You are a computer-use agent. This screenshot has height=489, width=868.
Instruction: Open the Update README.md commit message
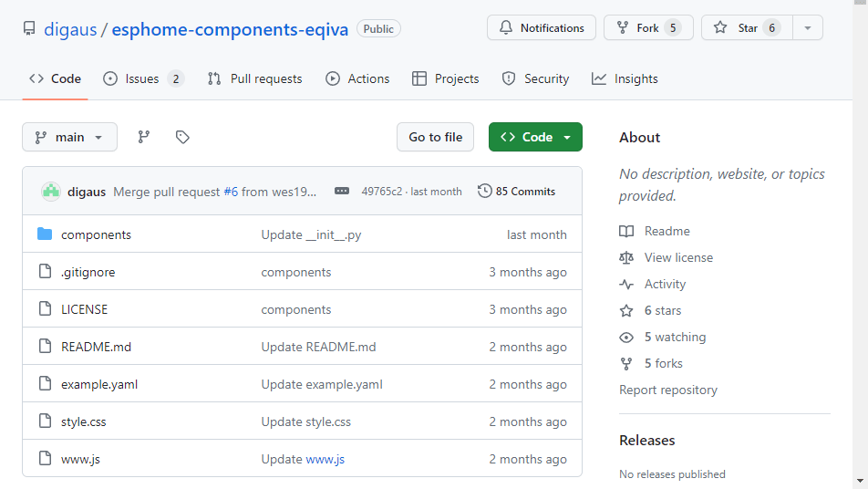318,348
